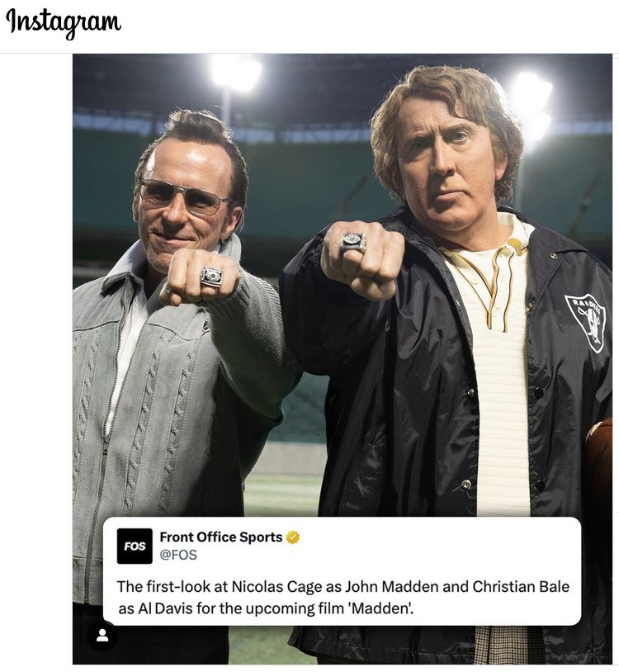Image resolution: width=619 pixels, height=672 pixels.
Task: Click the gold verified badge
Action: 293,537
